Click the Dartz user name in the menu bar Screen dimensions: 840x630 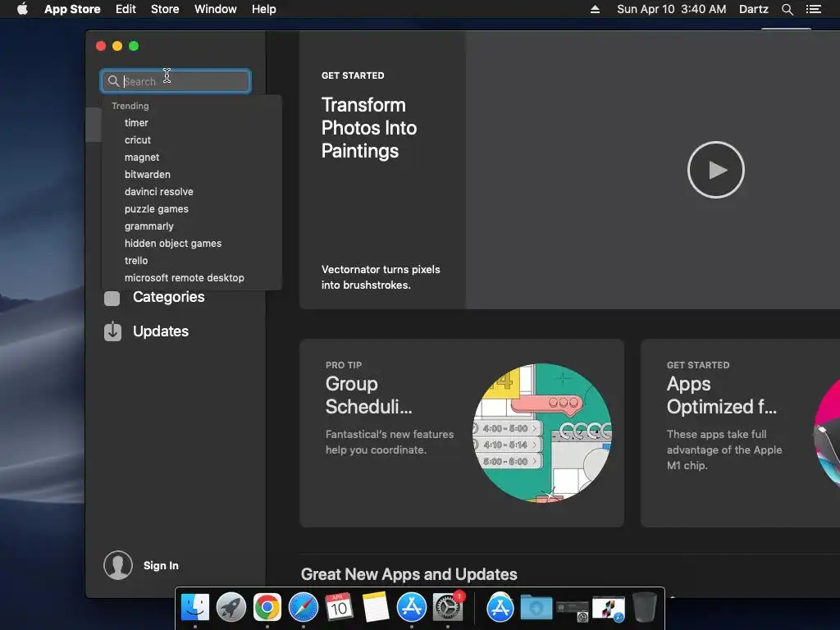754,9
